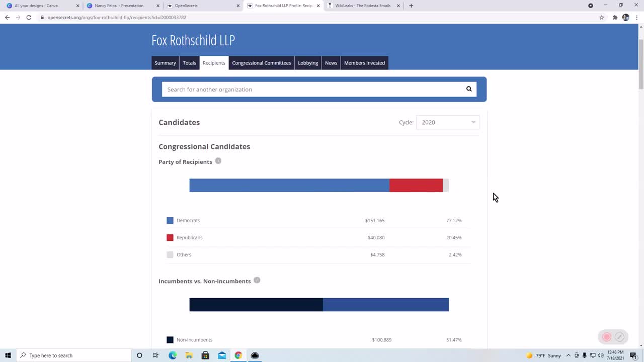Viewport: 644px width, 362px height.
Task: Click the search magnifier icon
Action: coord(469,89)
